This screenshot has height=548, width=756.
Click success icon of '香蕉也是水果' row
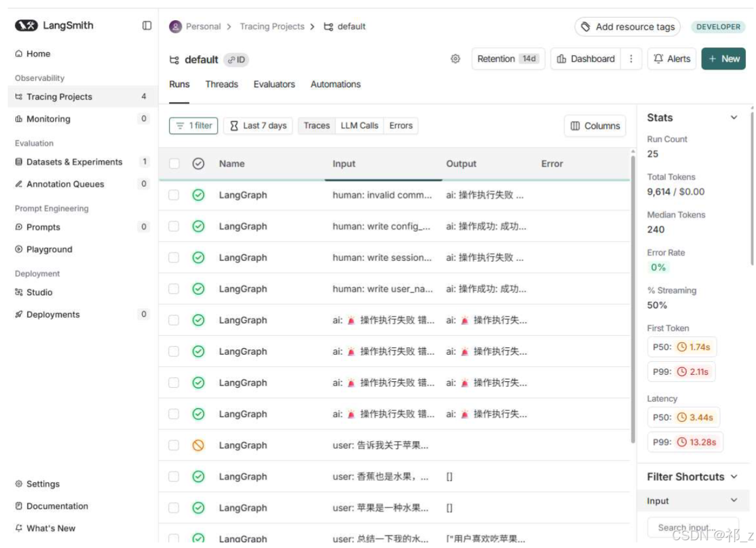pyautogui.click(x=199, y=477)
